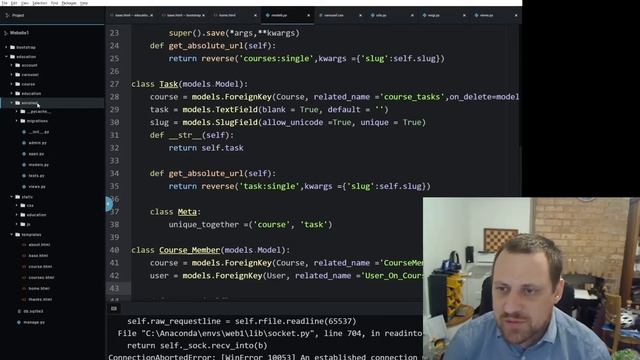Click the database icon beside db.sqlite3
Viewport: 640px width, 360px height.
click(x=19, y=311)
